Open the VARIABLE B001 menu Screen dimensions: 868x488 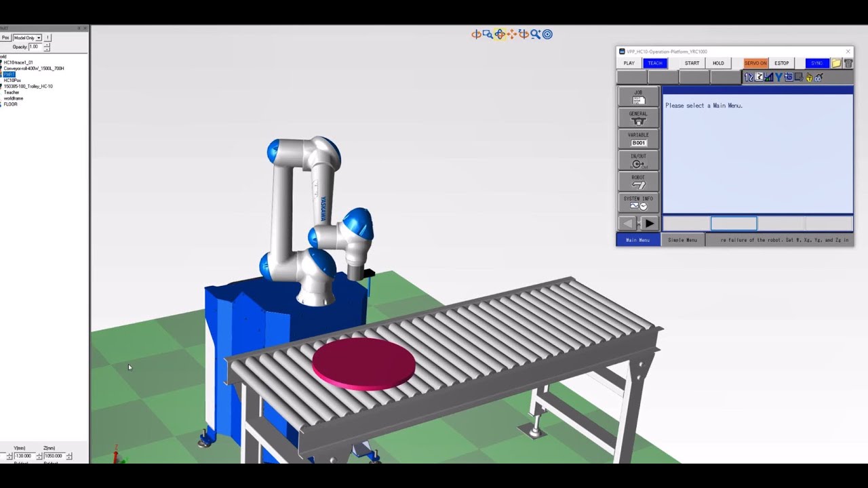638,139
